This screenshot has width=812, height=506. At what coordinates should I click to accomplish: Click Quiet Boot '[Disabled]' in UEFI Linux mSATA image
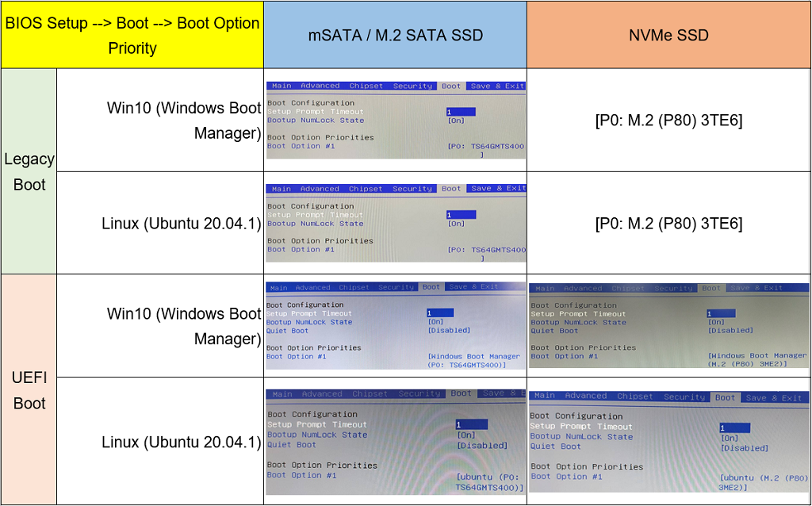pos(482,446)
